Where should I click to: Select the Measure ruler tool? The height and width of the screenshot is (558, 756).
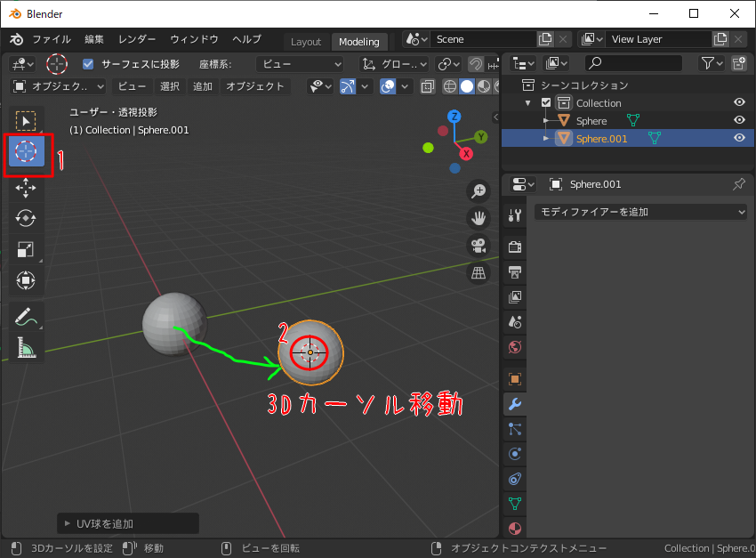pos(26,347)
